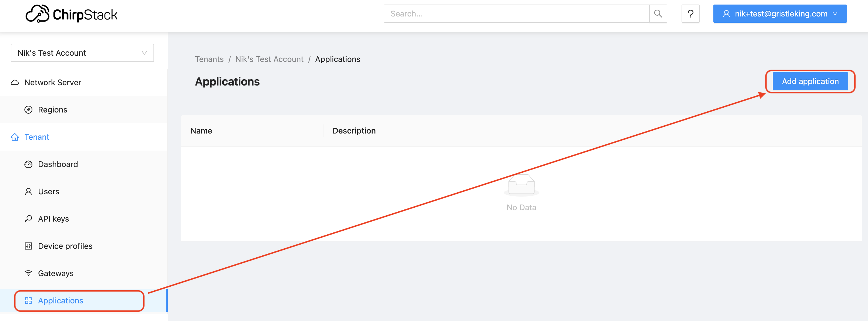Viewport: 868px width, 321px height.
Task: Collapse the Tenant menu section
Action: click(37, 137)
